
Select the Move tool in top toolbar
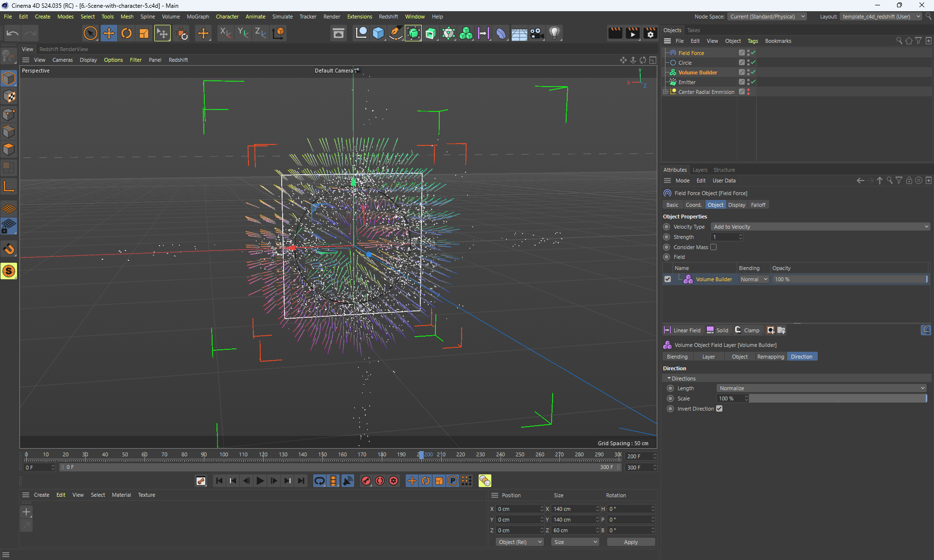pyautogui.click(x=109, y=33)
